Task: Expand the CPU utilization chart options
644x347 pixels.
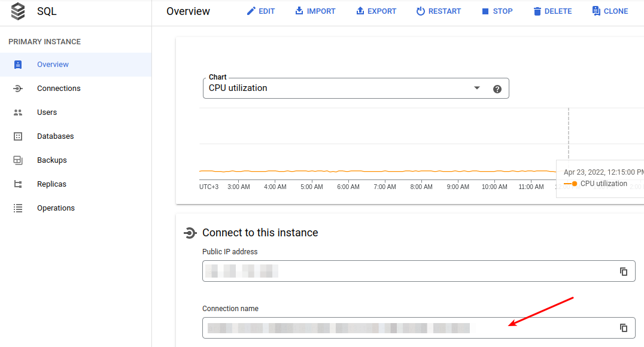Action: point(476,88)
